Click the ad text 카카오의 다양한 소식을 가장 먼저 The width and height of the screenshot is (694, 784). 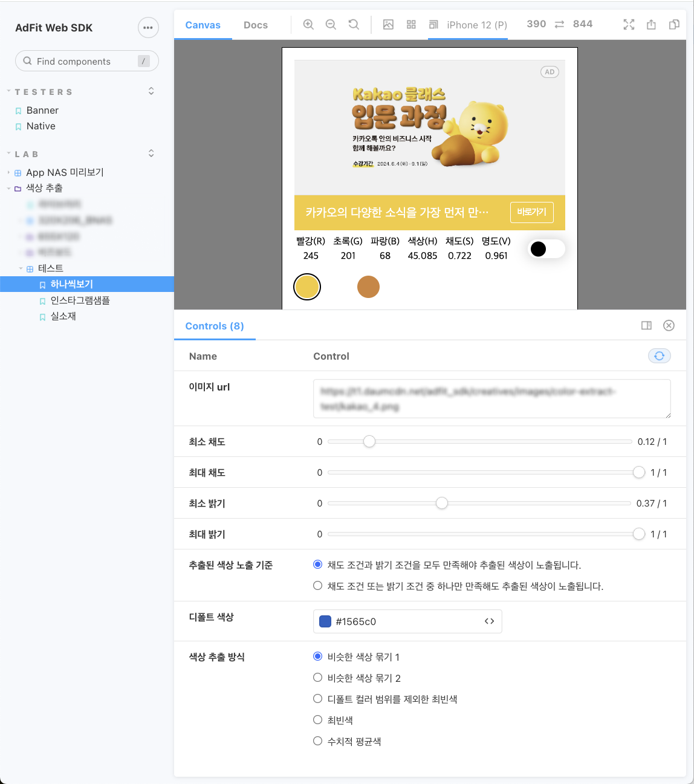click(397, 213)
